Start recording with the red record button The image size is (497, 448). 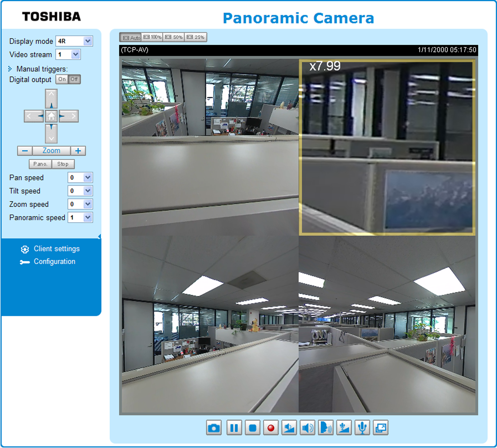pos(271,428)
